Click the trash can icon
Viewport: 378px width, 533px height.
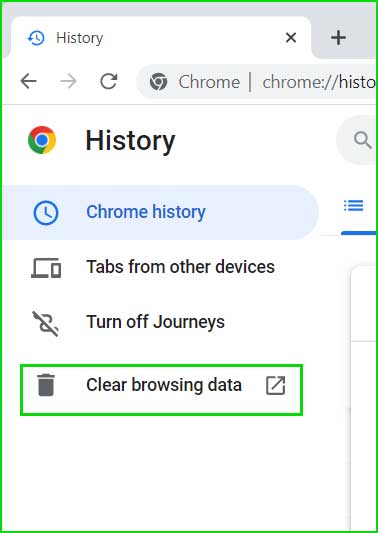[46, 385]
